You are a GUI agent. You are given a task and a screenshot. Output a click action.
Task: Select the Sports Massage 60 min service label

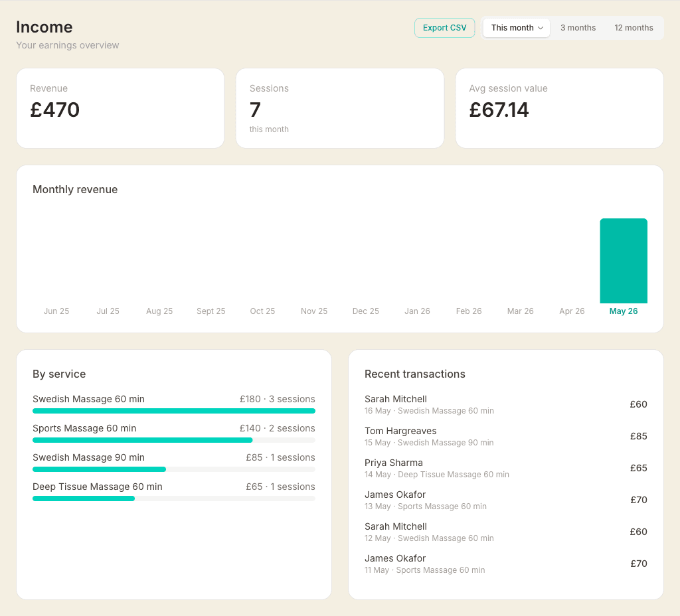pyautogui.click(x=84, y=428)
